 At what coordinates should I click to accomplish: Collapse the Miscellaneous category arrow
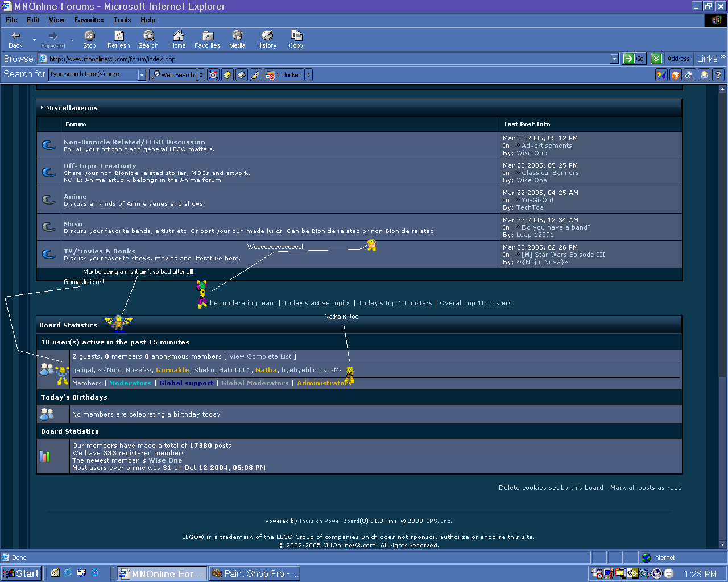coord(42,108)
